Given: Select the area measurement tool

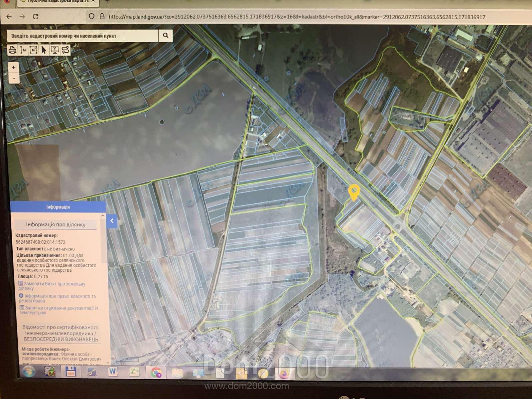Looking at the screenshot, I should click(33, 50).
